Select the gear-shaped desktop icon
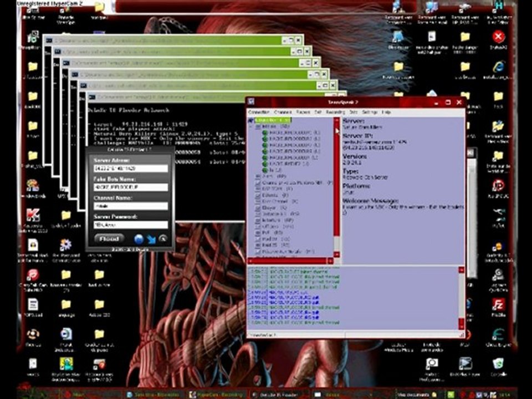The height and width of the screenshot is (399, 532). [65, 249]
